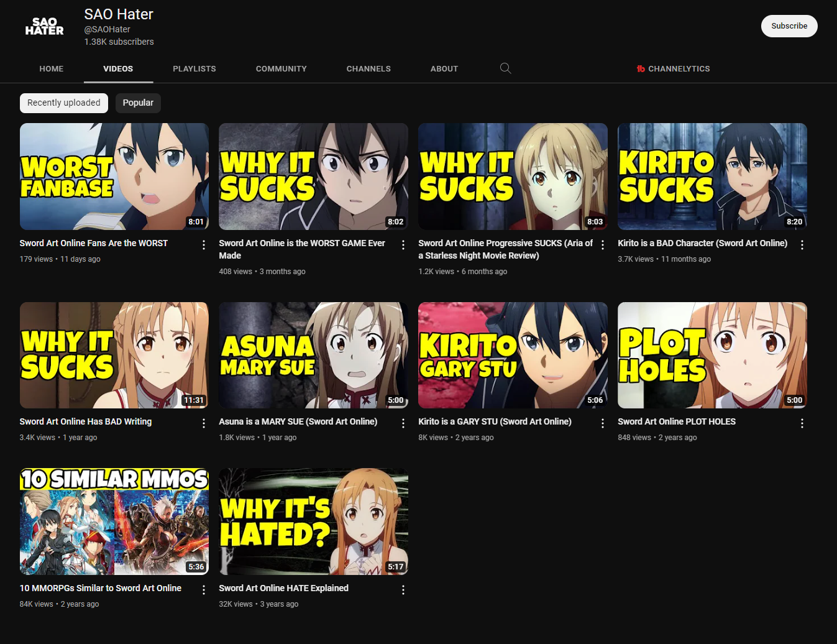Open the Channelytics extension link

673,68
